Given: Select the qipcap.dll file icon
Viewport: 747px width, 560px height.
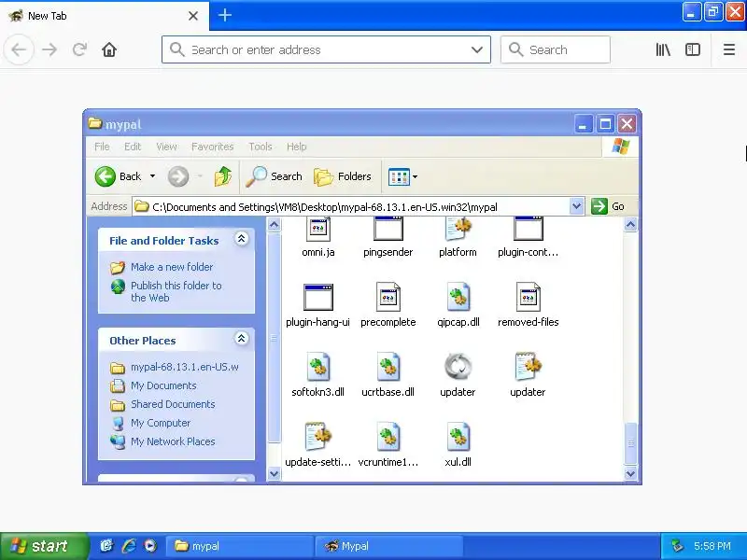Looking at the screenshot, I should [x=458, y=297].
